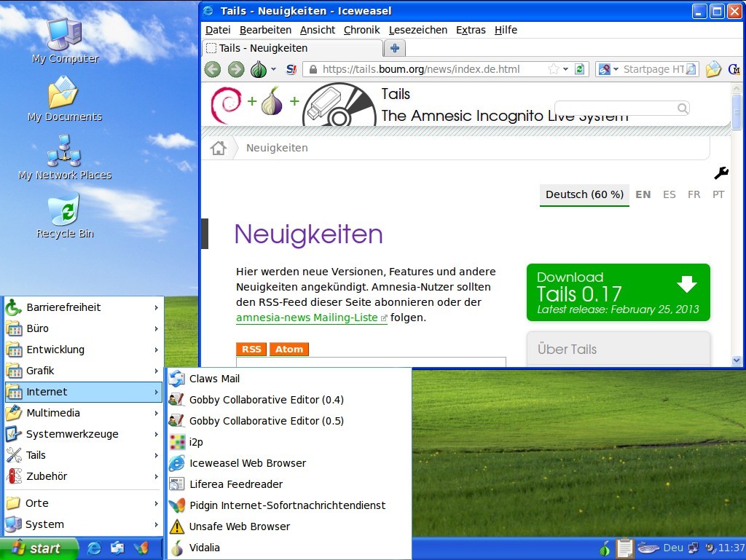Launch Liferea Feedreader
Screen dimensions: 746x560
(289, 484)
